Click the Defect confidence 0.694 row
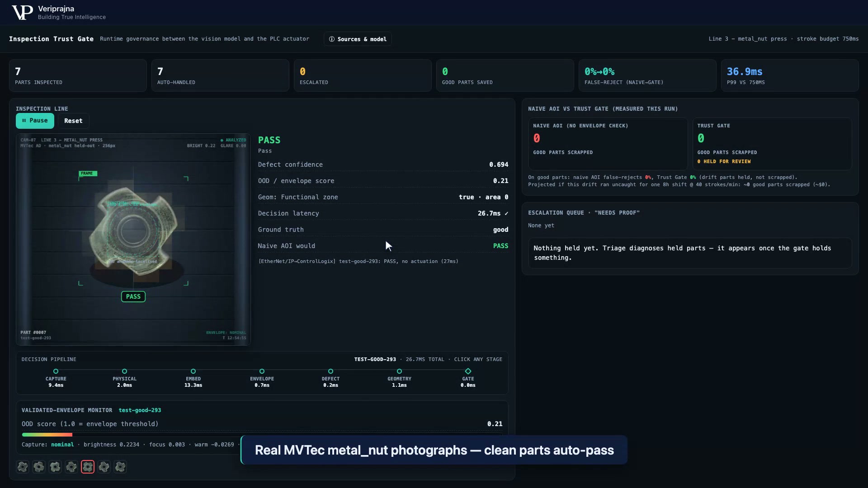Screen dimensions: 868x488 coord(383,164)
